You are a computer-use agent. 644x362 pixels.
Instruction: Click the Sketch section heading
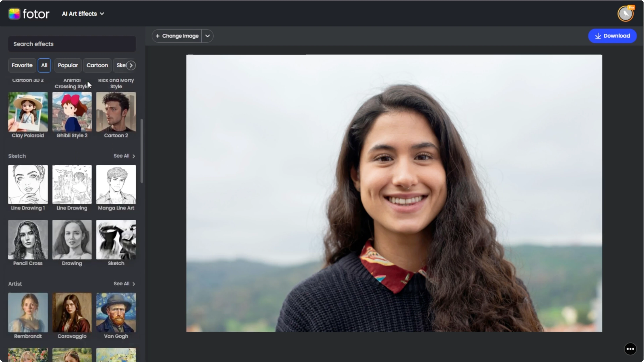[17, 156]
